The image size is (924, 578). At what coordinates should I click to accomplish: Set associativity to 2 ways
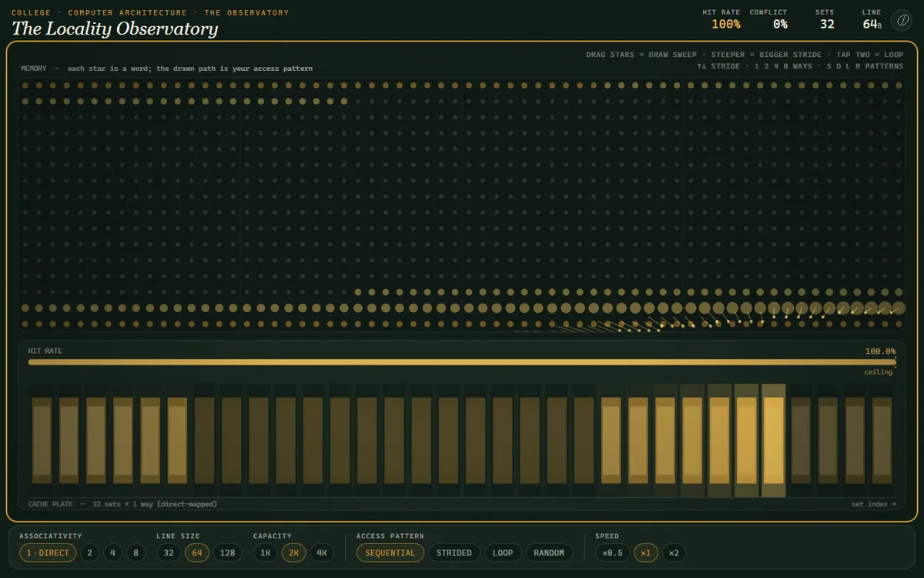tap(90, 553)
